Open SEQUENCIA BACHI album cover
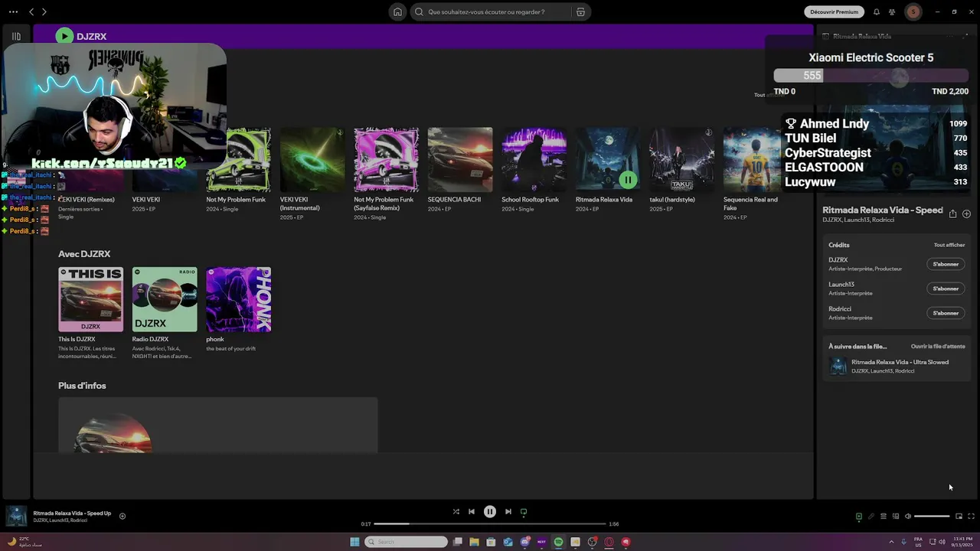Screen dimensions: 980x551 [x=460, y=160]
